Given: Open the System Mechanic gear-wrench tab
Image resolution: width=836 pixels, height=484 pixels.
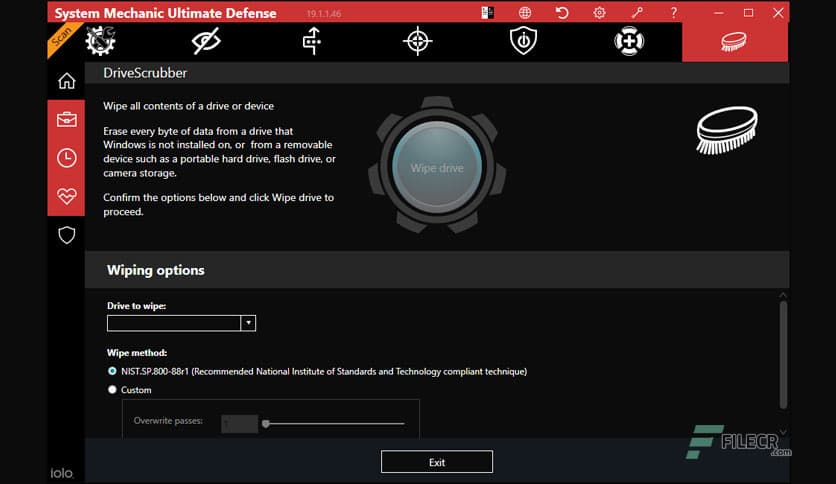Looking at the screenshot, I should click(x=100, y=41).
